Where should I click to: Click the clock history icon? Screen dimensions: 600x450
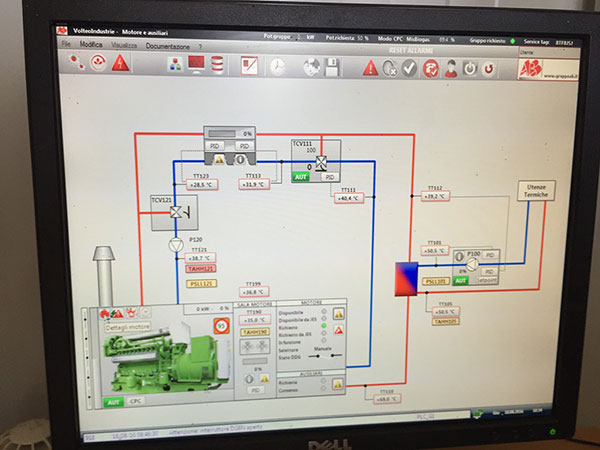click(x=276, y=67)
